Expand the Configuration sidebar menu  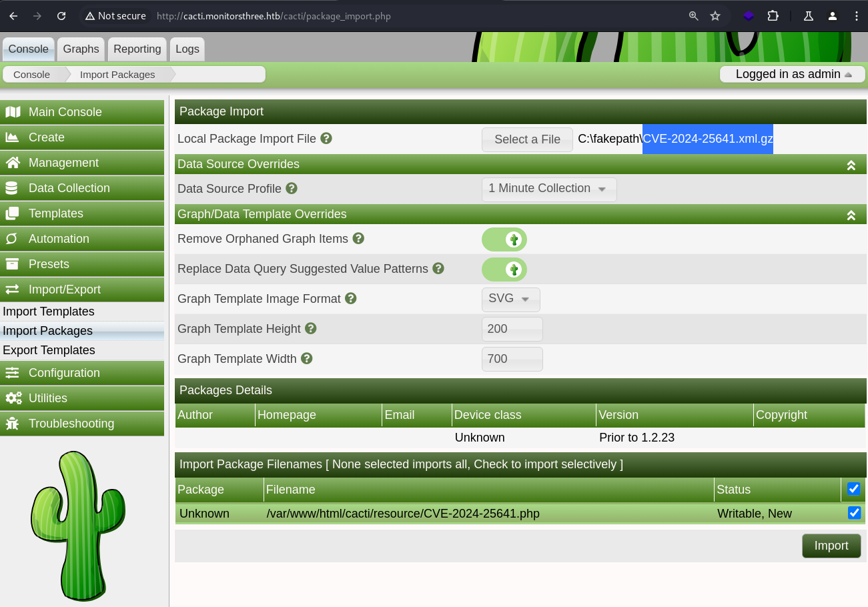[82, 373]
